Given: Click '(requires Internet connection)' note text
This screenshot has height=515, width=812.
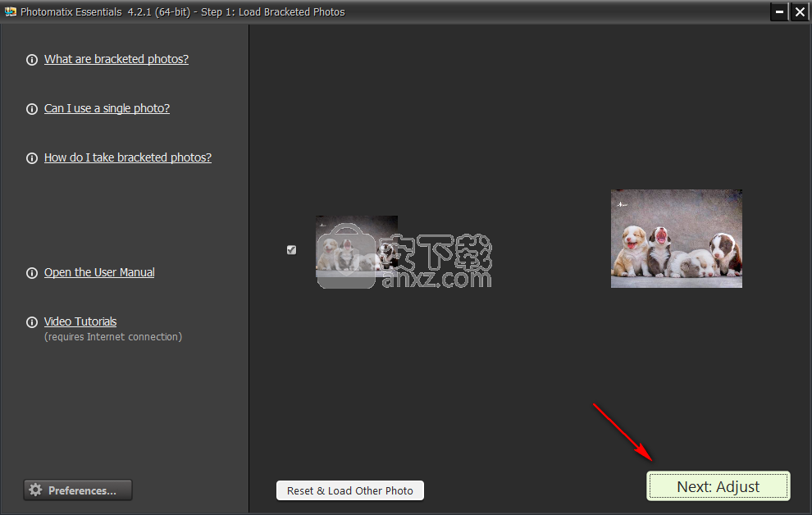Looking at the screenshot, I should point(113,337).
